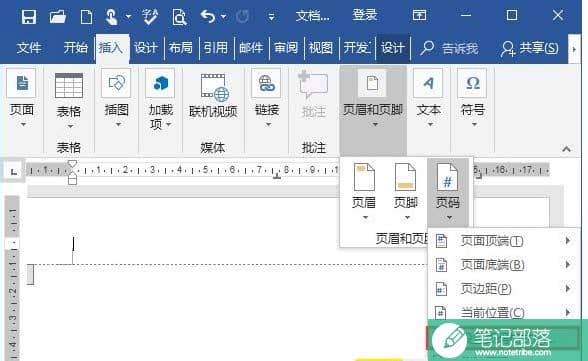
Task: Run the spelling and grammar check icon
Action: [150, 17]
